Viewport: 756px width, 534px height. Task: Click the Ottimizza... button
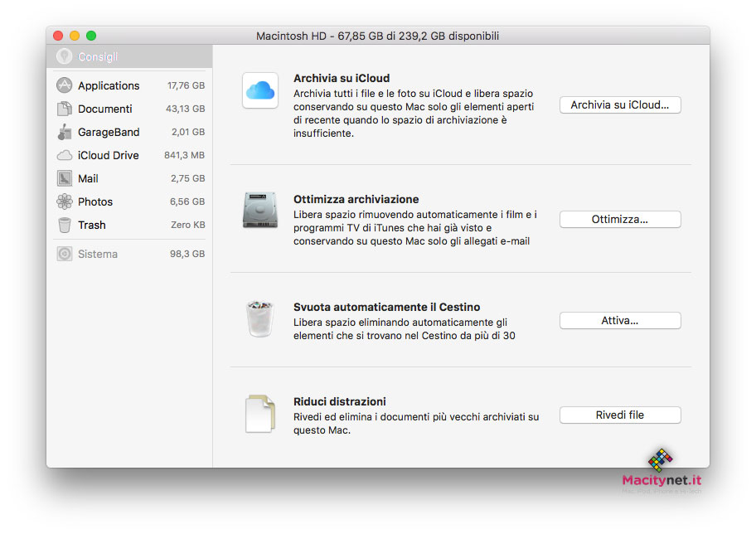[620, 219]
